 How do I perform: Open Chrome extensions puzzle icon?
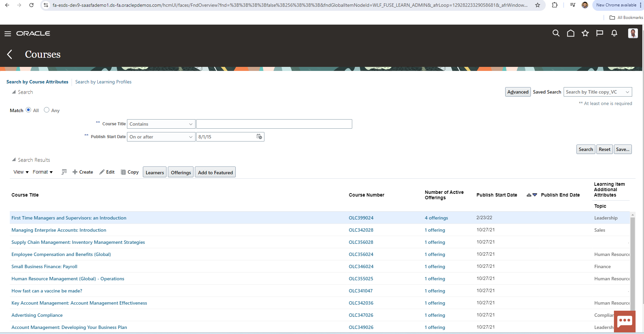pos(555,5)
